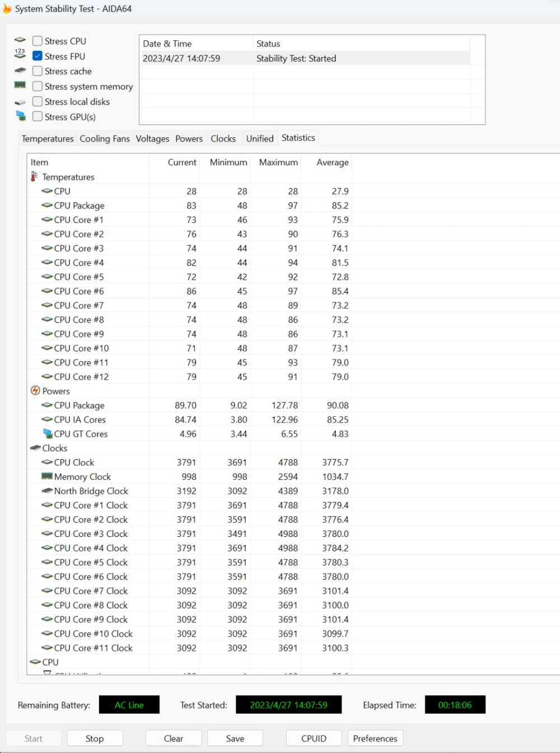Click the icon beside CPU Core #1 Clock
This screenshot has width=560, height=753.
tap(47, 505)
